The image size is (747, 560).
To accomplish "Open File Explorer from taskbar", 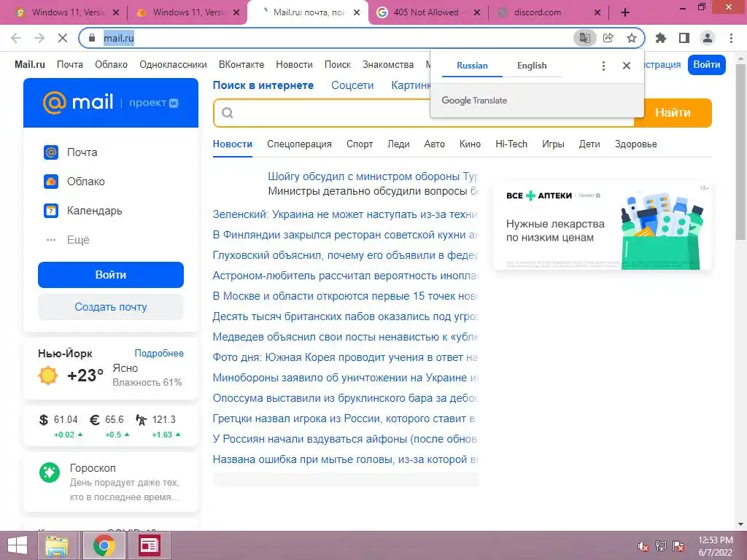I will coord(57,545).
